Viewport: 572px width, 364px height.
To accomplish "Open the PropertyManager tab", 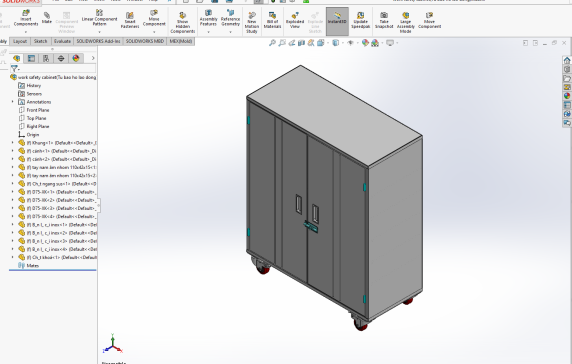I will pos(31,58).
